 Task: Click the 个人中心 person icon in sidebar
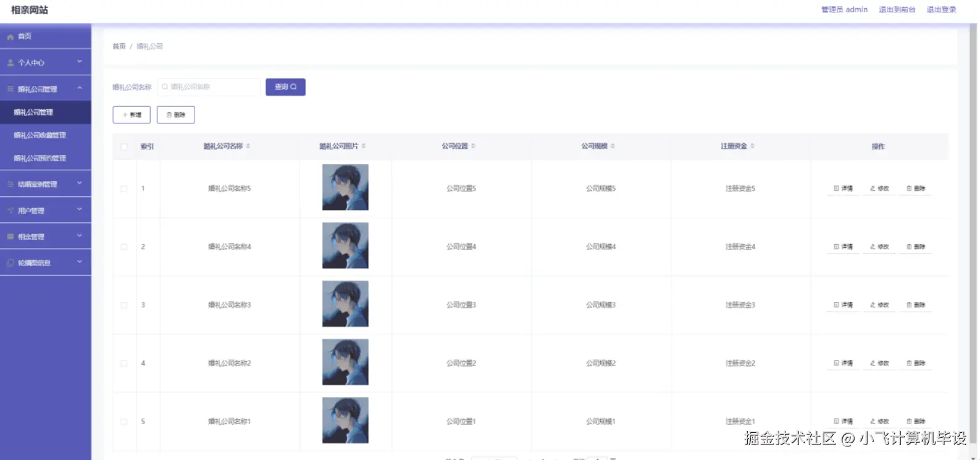10,63
